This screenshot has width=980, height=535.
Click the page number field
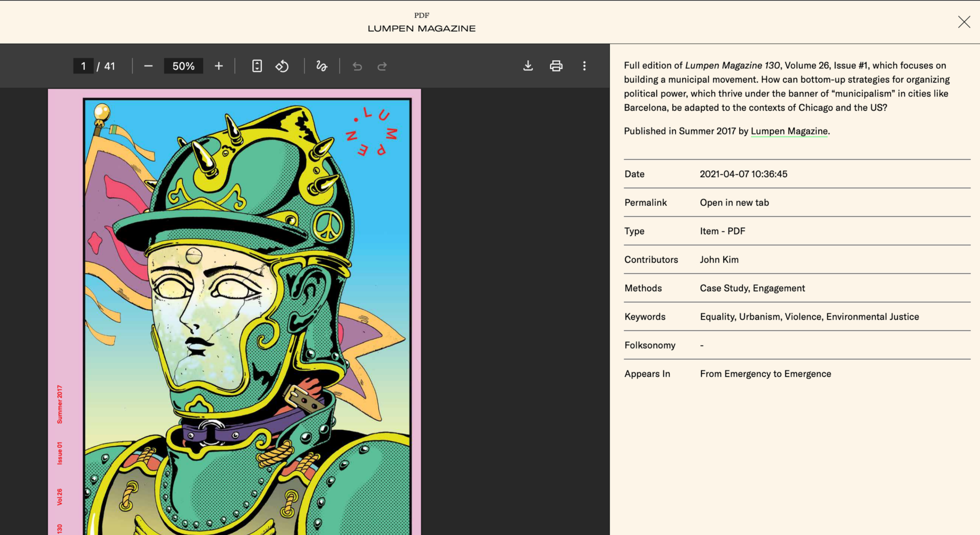(x=83, y=66)
